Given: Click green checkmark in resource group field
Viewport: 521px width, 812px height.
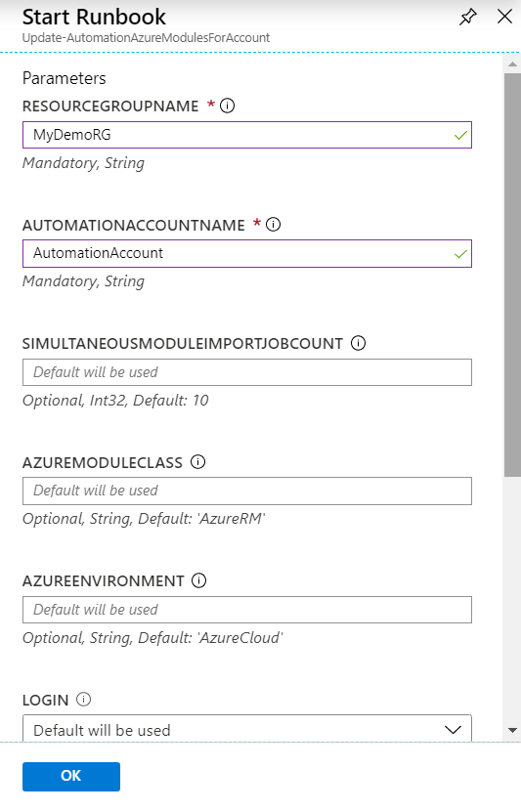Looking at the screenshot, I should click(460, 136).
